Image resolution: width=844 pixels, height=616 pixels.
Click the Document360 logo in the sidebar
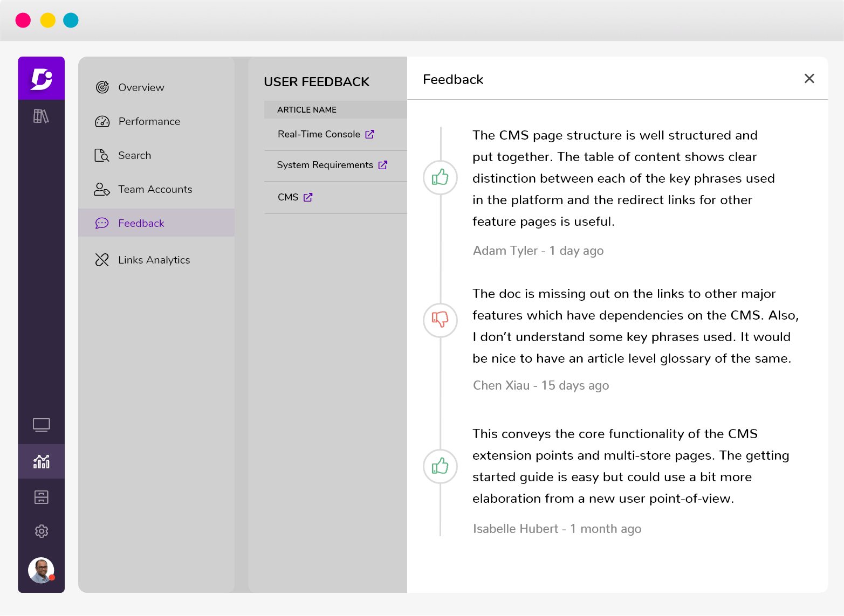pyautogui.click(x=41, y=79)
